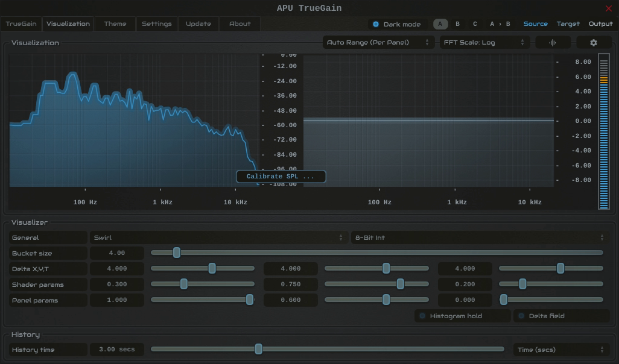This screenshot has width=619, height=364.
Task: Click Panel params 0.600 value field
Action: 291,300
